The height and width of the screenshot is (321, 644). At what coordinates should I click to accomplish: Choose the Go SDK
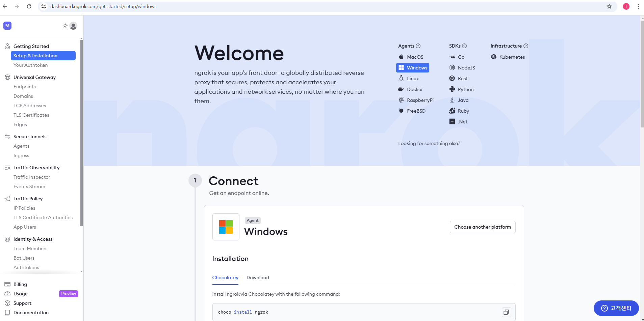coord(457,57)
